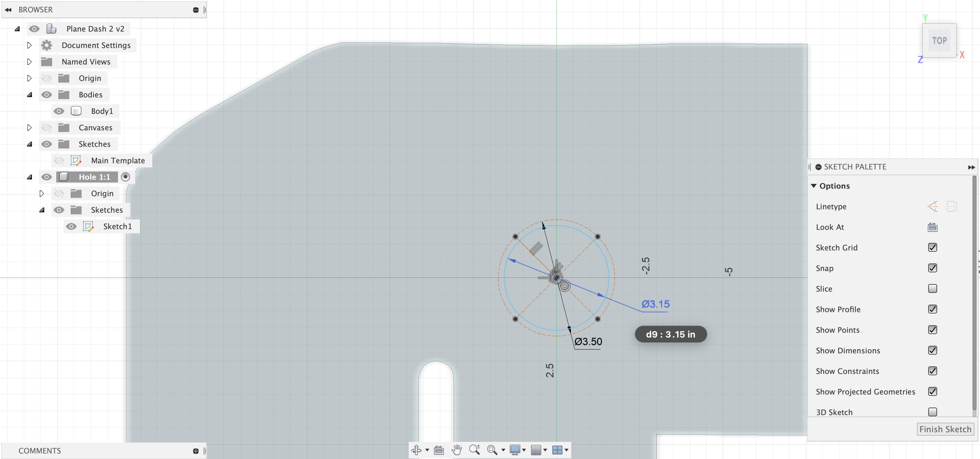The image size is (980, 459).
Task: Collapse Sketch Palette with the double-arrow icon
Action: 971,167
